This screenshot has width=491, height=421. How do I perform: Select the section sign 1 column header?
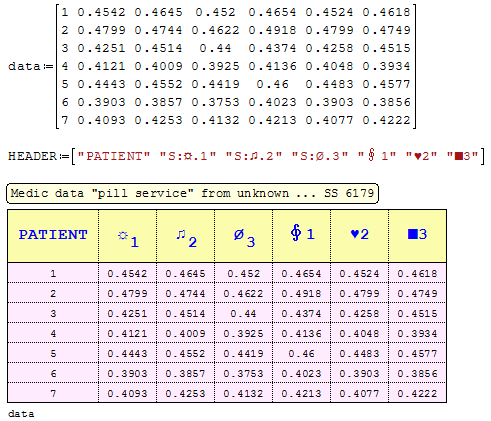coord(301,236)
